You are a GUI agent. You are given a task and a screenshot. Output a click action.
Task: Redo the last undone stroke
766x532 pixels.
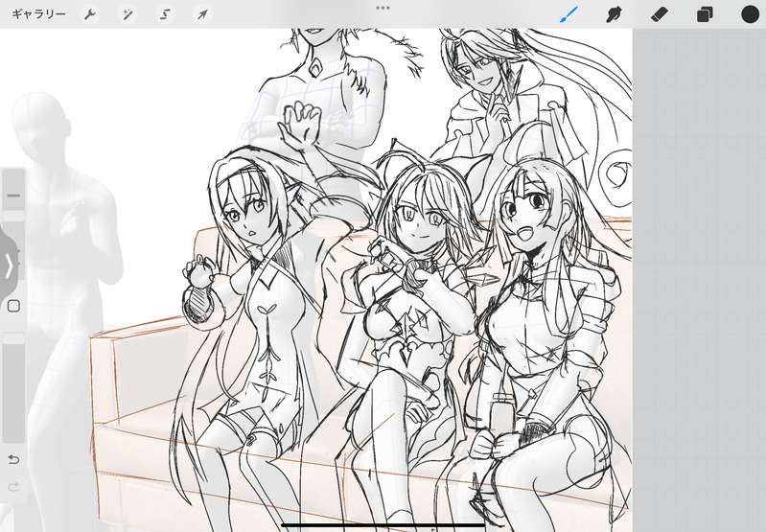(x=13, y=486)
